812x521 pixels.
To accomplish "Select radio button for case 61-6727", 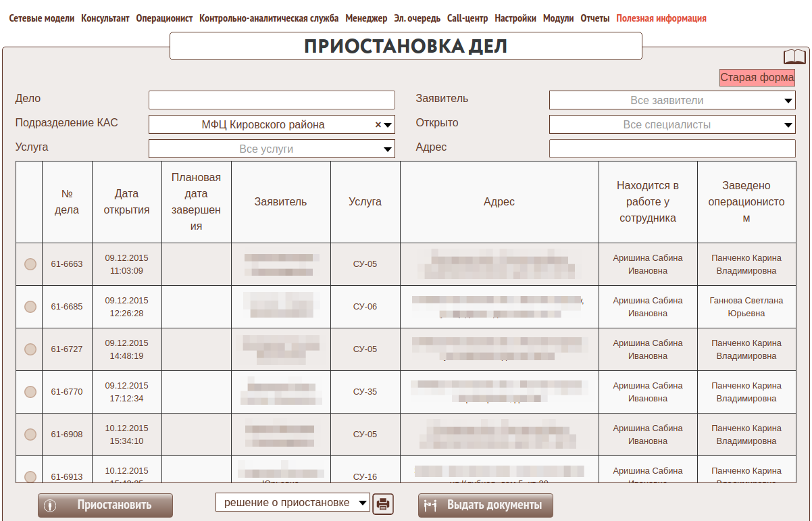I will click(30, 349).
